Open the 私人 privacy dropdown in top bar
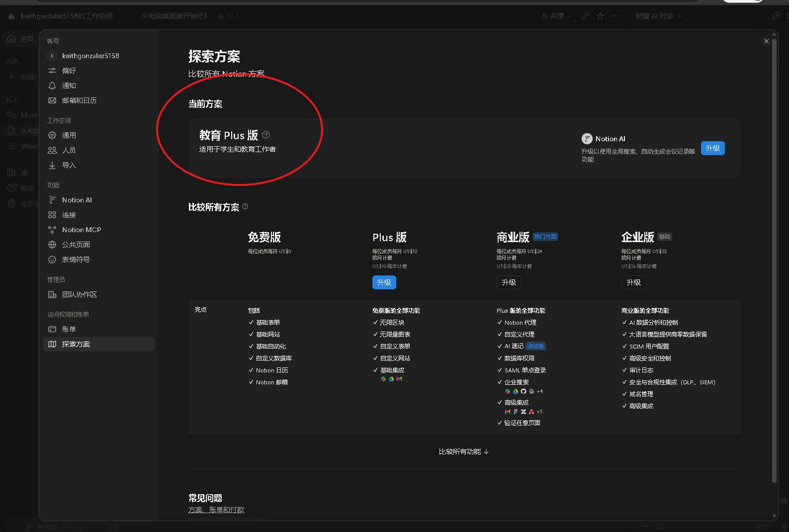 click(233, 16)
